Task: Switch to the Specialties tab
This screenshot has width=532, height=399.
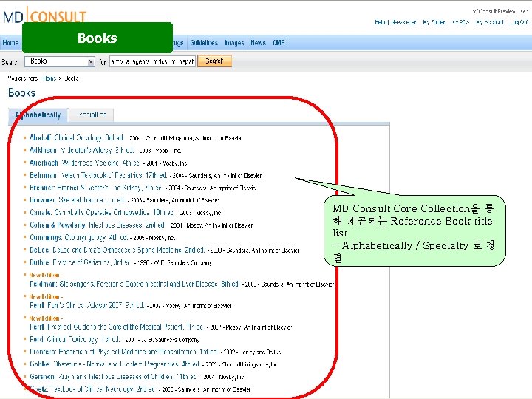Action: [91, 115]
